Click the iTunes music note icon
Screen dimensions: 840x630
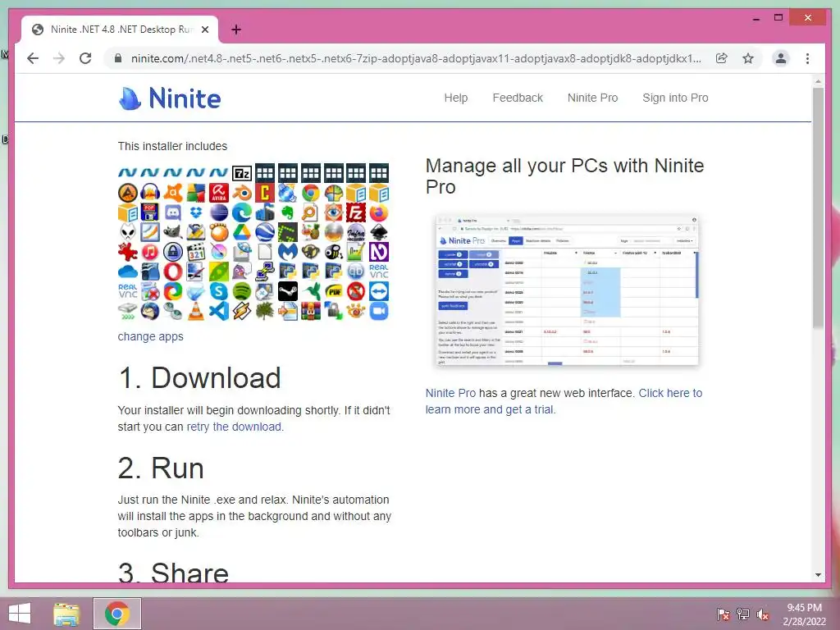click(150, 252)
